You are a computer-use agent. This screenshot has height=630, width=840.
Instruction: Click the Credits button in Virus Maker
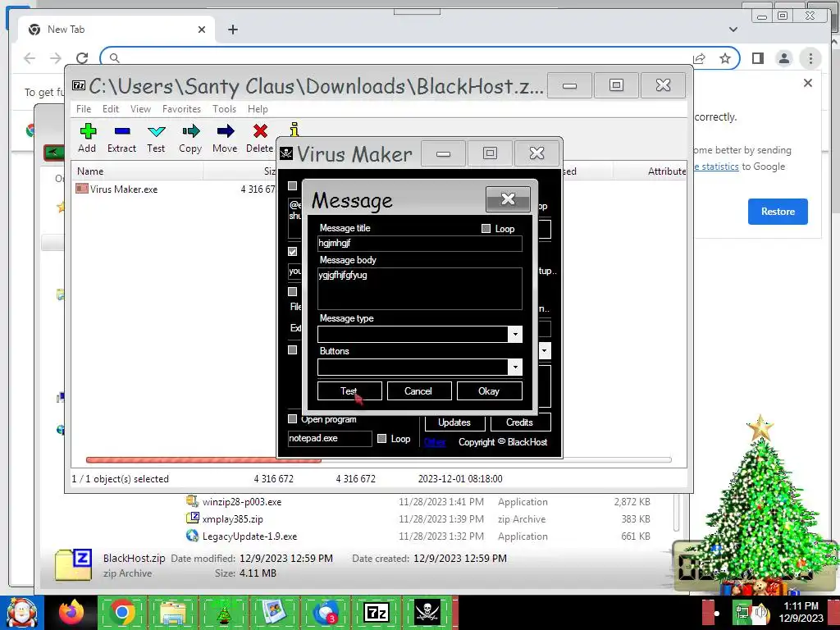point(519,422)
